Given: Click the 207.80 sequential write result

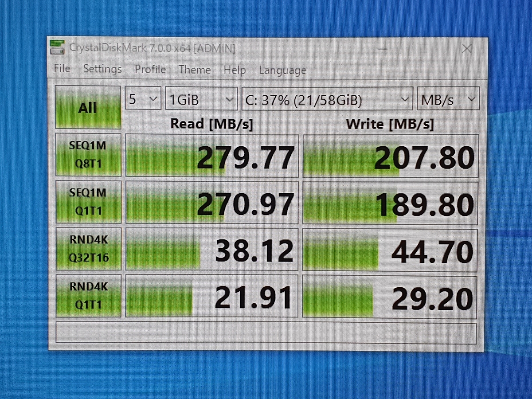Looking at the screenshot, I should tap(391, 156).
